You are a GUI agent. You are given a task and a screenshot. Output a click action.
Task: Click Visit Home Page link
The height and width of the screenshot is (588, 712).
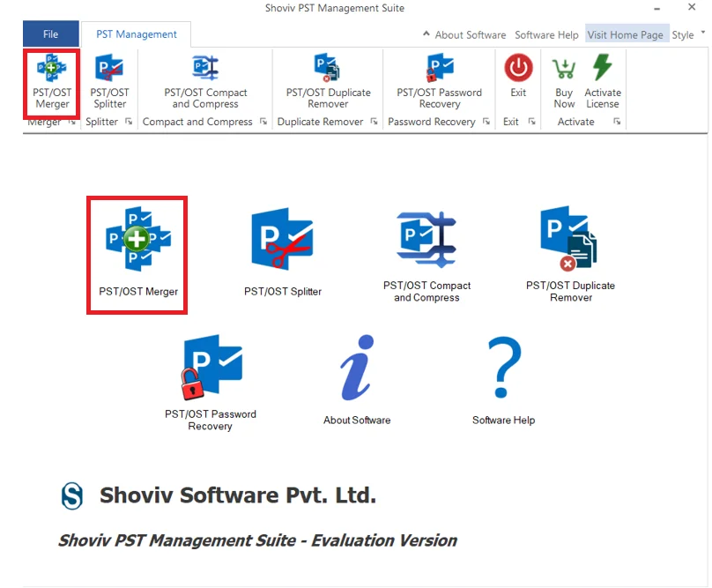tap(626, 35)
